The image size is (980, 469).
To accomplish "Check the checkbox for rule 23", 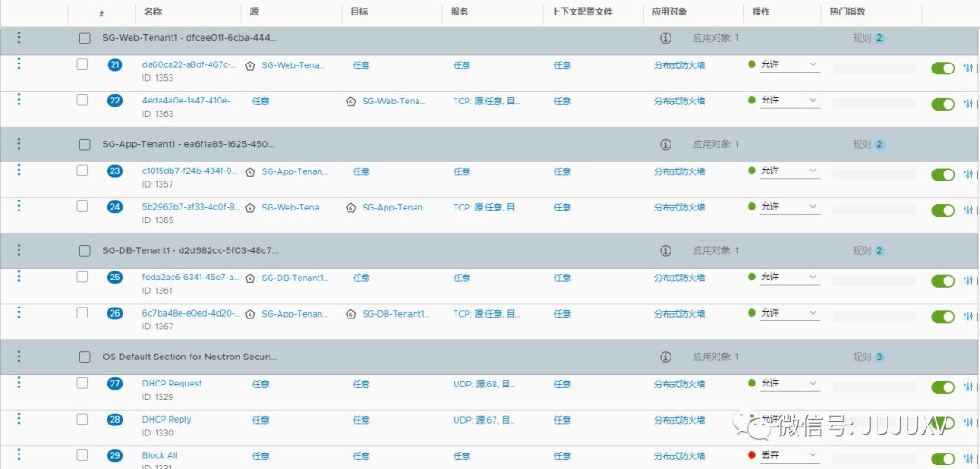I will pyautogui.click(x=83, y=171).
